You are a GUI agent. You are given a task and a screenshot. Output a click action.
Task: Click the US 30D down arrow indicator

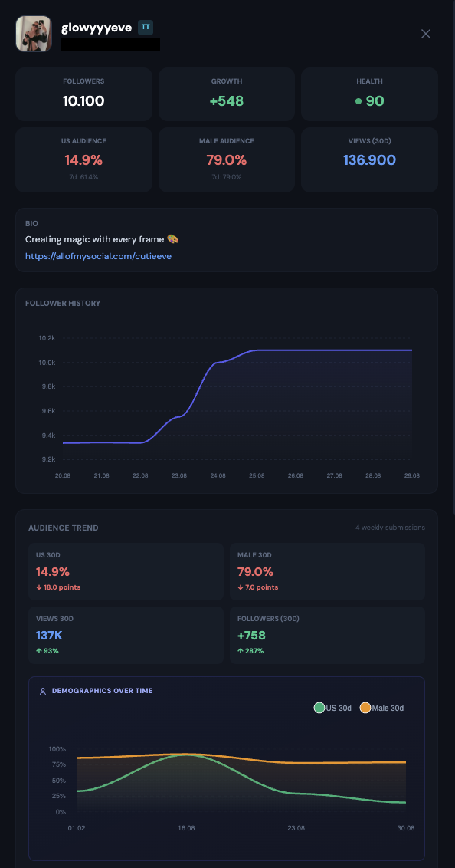[39, 587]
